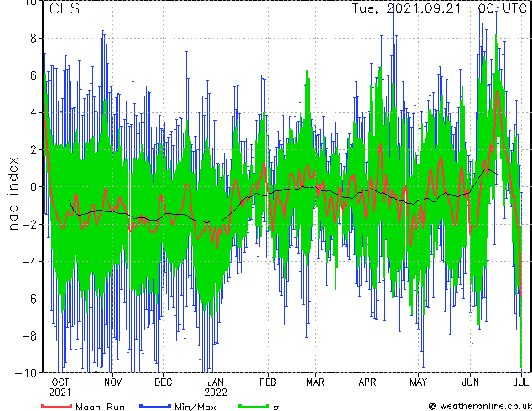Click the JUL x-axis label
The height and width of the screenshot is (411, 532).
[520, 382]
